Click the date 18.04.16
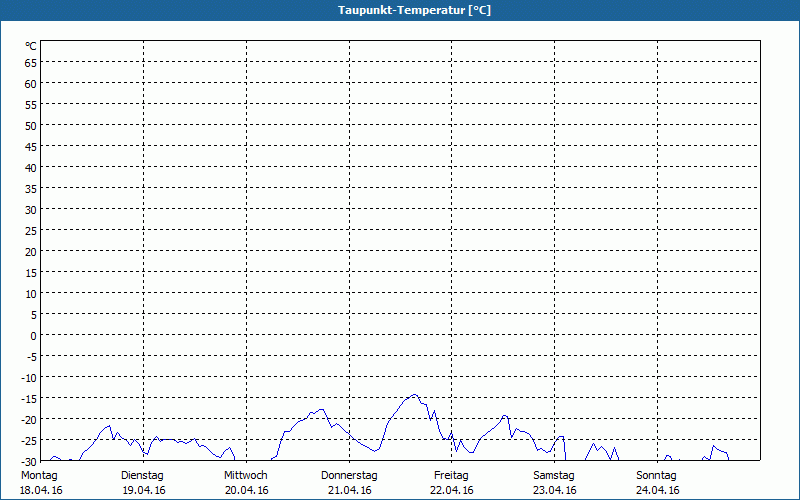800x500 pixels. pos(40,490)
